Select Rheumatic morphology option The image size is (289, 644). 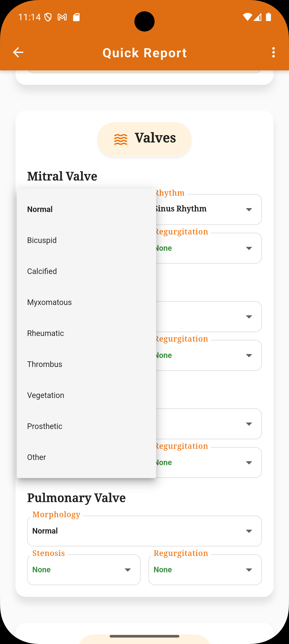click(x=86, y=333)
